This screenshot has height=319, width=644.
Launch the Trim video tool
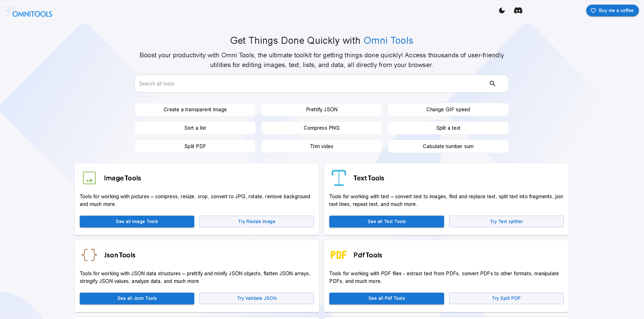tap(322, 146)
